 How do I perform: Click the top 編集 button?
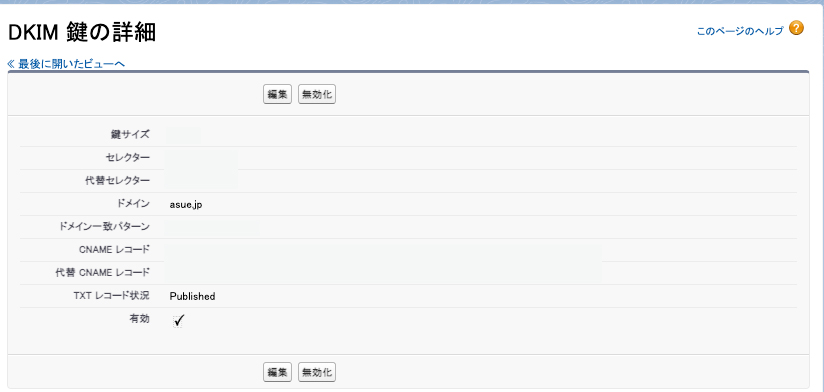(x=277, y=95)
